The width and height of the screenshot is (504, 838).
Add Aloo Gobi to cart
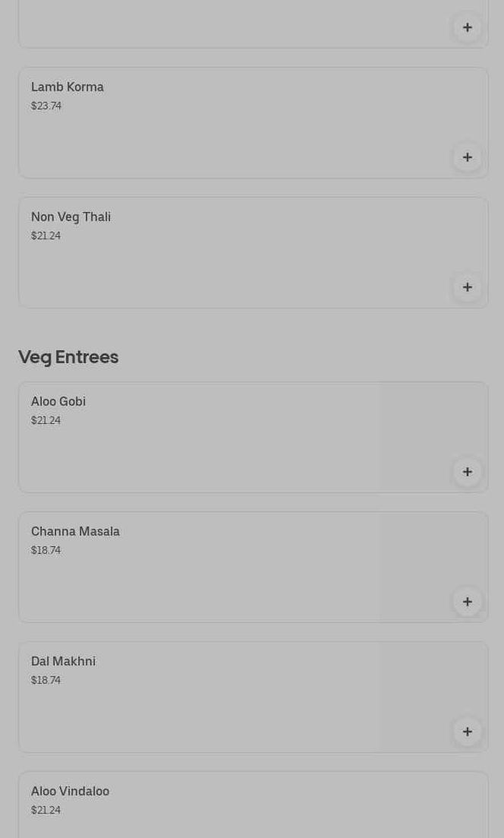[x=468, y=472]
